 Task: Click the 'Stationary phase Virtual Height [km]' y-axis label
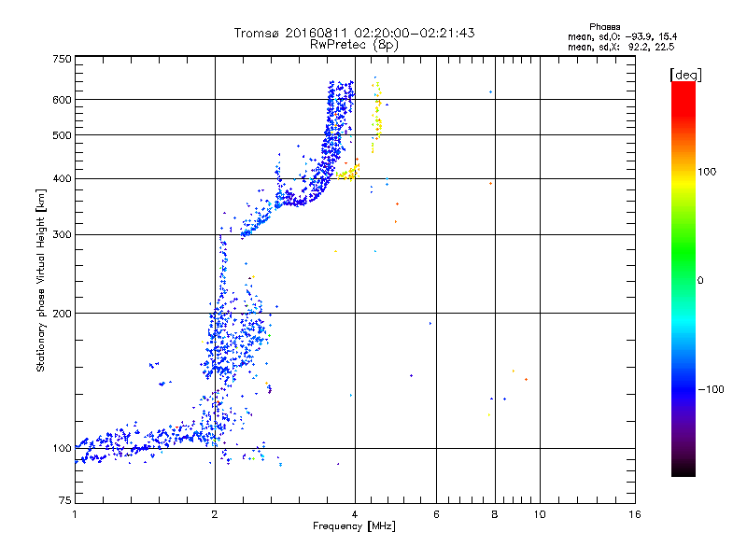(40, 280)
